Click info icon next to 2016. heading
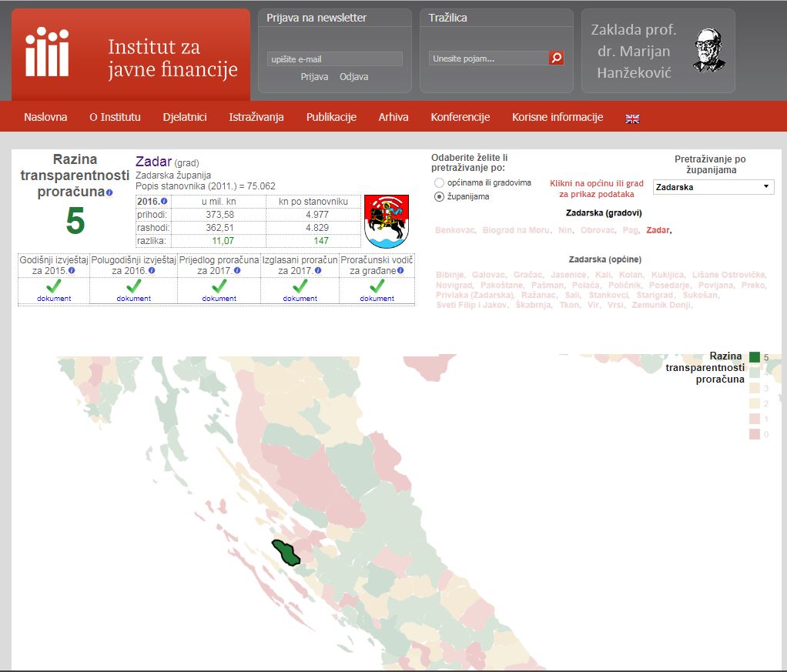The width and height of the screenshot is (787, 672). pyautogui.click(x=164, y=202)
